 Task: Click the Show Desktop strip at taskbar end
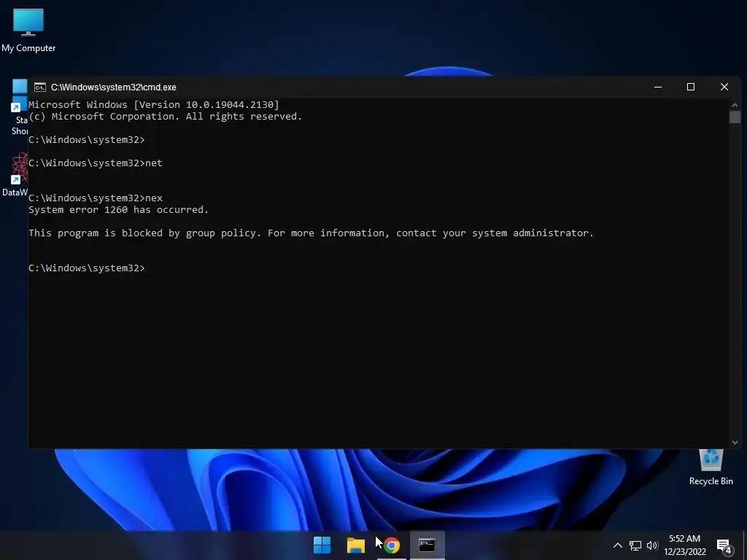[x=745, y=545]
